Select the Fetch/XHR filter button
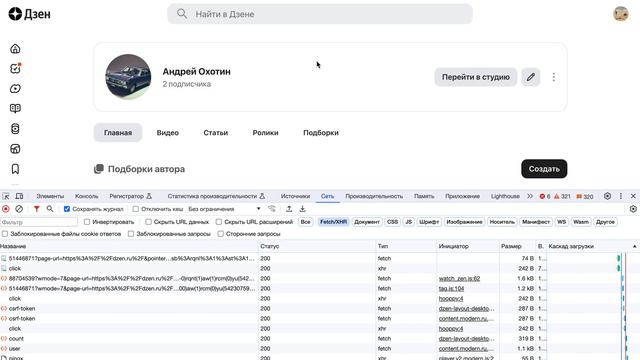The width and height of the screenshot is (640, 360). click(333, 222)
